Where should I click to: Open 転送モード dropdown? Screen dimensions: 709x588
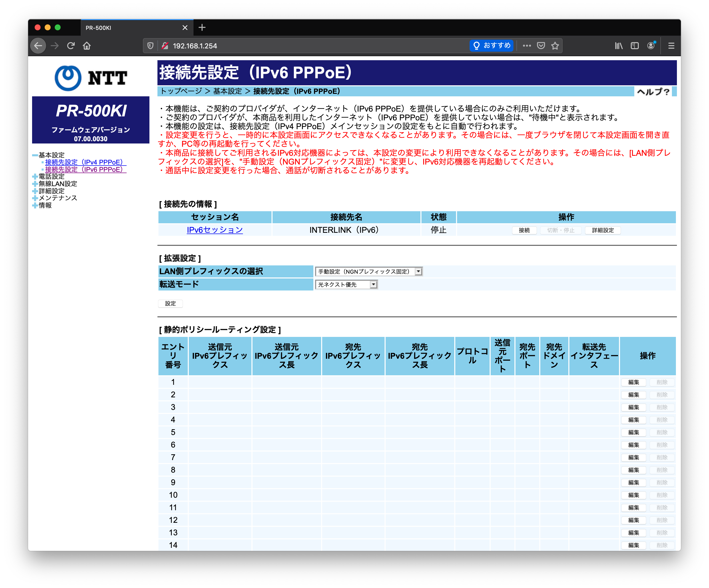[346, 285]
